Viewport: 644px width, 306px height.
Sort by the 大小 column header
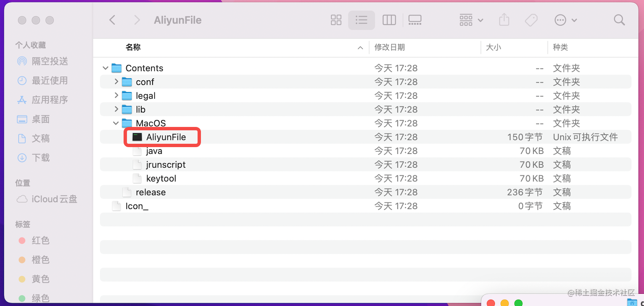coord(494,47)
